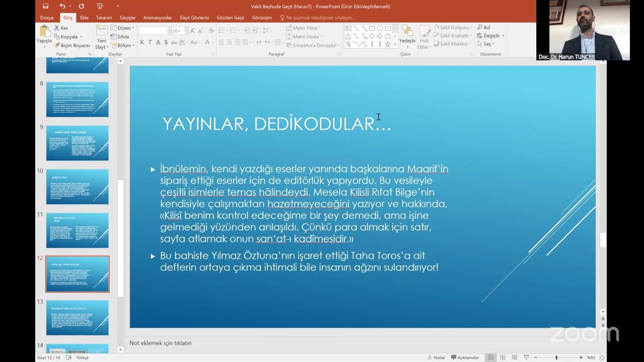The width and height of the screenshot is (644, 362).
Task: Open Kopyala copy dropdown arrow
Action: pos(80,37)
